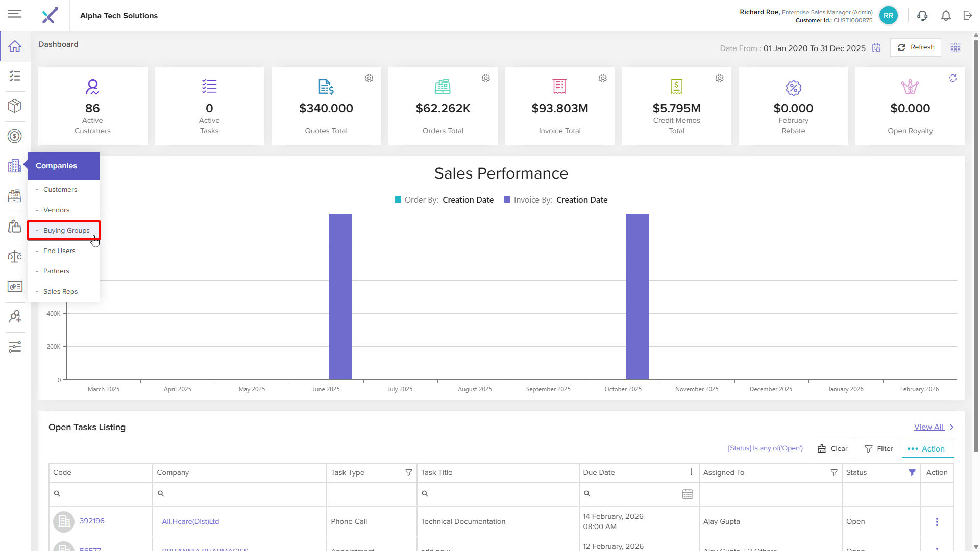Image resolution: width=980 pixels, height=551 pixels.
Task: Click the logout icon in header
Action: [x=968, y=16]
